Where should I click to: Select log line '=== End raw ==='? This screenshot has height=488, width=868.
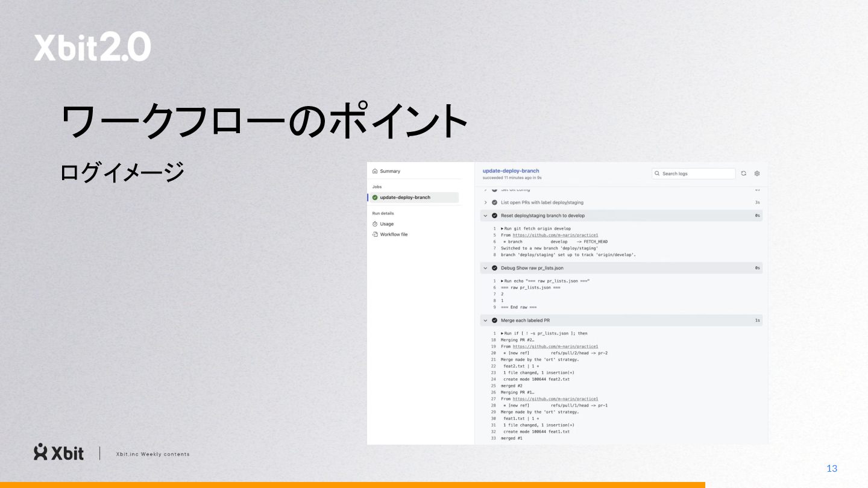click(x=518, y=307)
